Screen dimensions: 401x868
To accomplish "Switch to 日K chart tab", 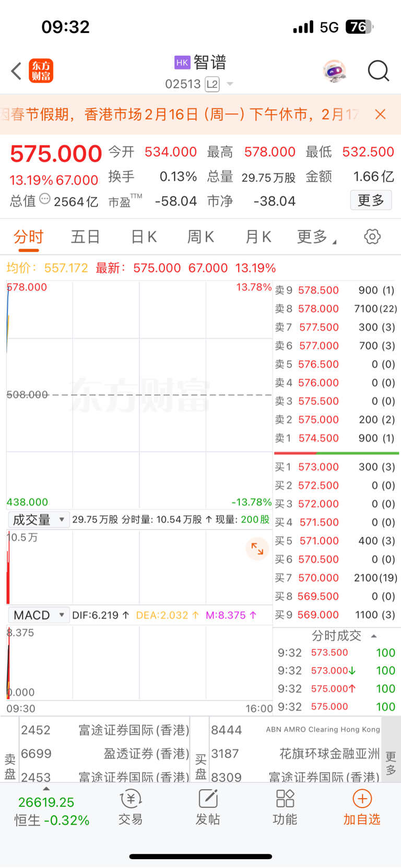I will [x=144, y=237].
